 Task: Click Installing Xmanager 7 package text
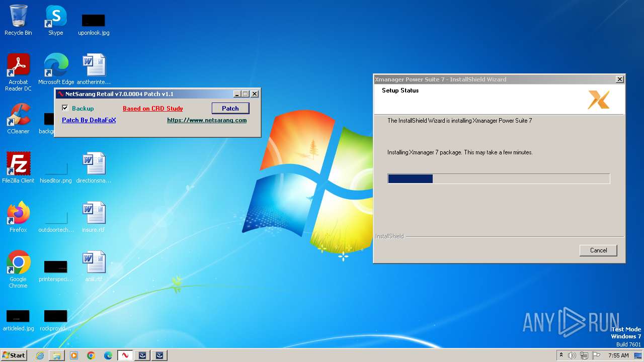460,152
